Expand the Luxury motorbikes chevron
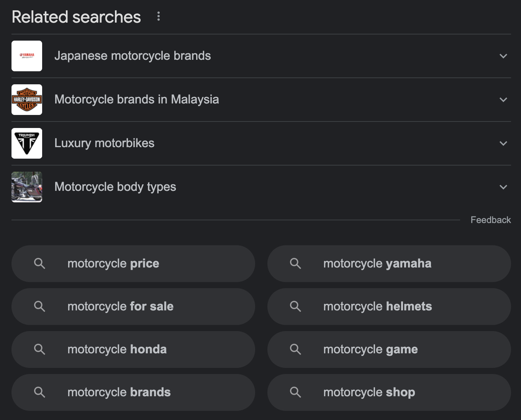Image resolution: width=521 pixels, height=420 pixels. coord(503,143)
